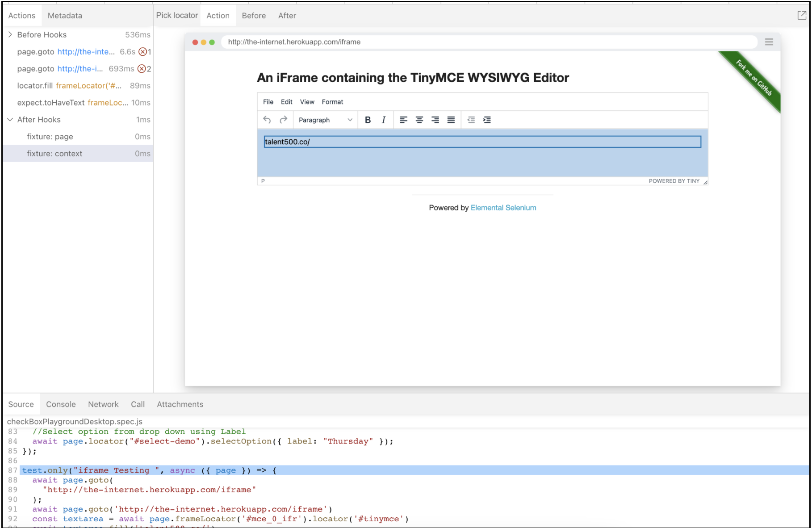Click the Redo arrow in the editor toolbar
Viewport: 812px width, 528px height.
click(x=283, y=120)
